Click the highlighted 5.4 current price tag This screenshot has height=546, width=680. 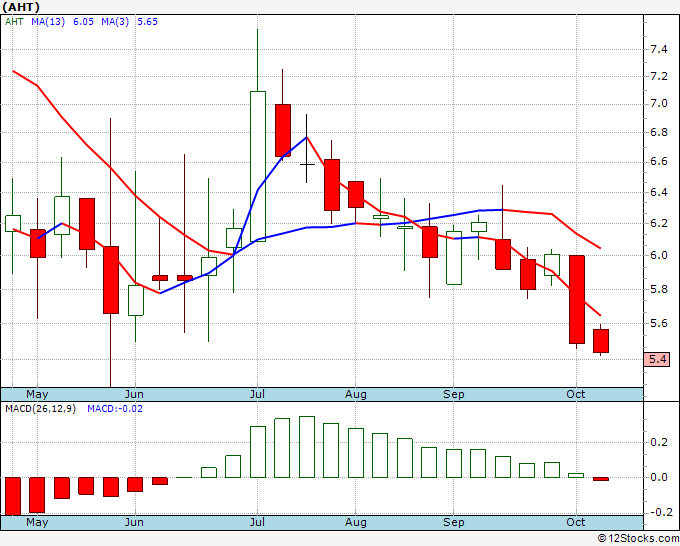[657, 360]
